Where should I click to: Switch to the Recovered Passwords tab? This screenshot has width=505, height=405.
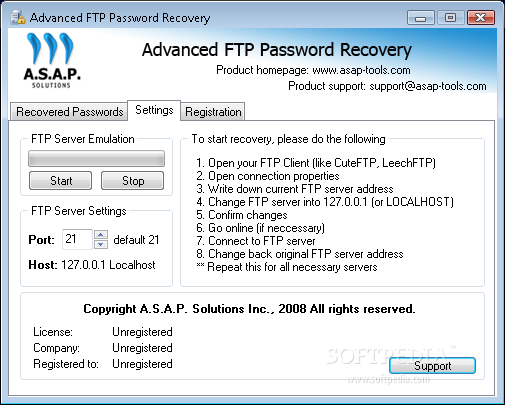coord(69,112)
